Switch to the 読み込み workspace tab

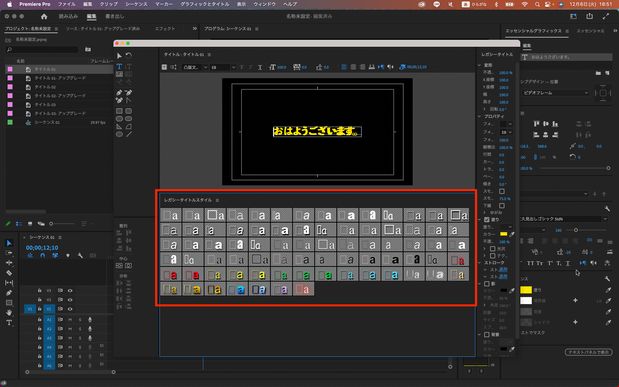[68, 17]
